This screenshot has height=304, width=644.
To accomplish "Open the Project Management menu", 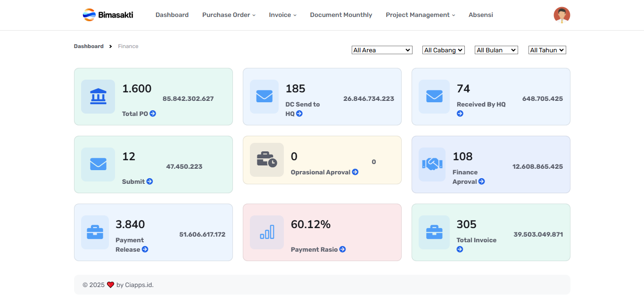I will click(x=420, y=15).
